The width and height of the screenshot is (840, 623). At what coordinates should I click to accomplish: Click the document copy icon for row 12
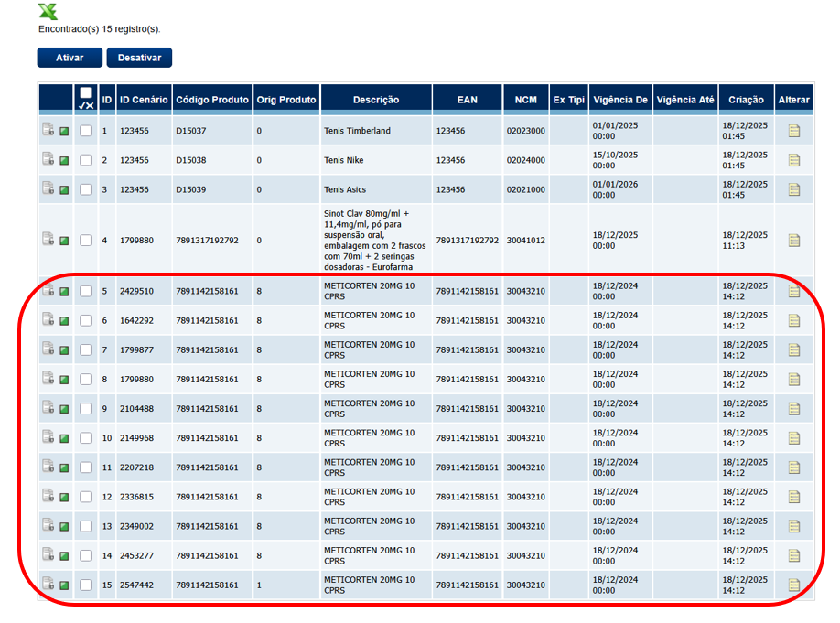click(48, 495)
